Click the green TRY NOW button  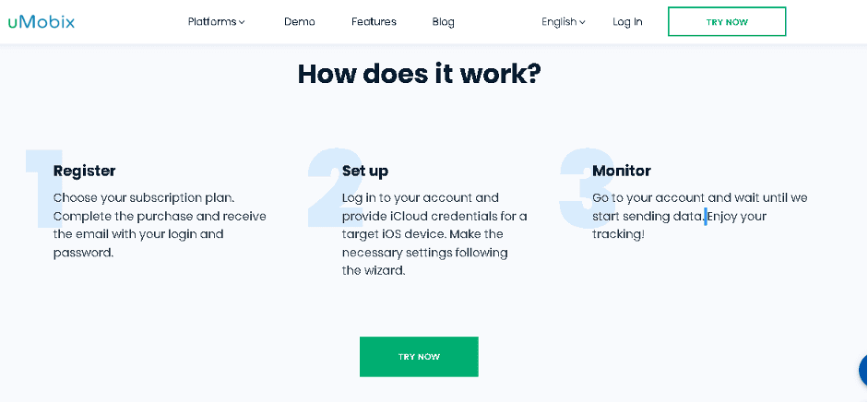[x=419, y=357]
